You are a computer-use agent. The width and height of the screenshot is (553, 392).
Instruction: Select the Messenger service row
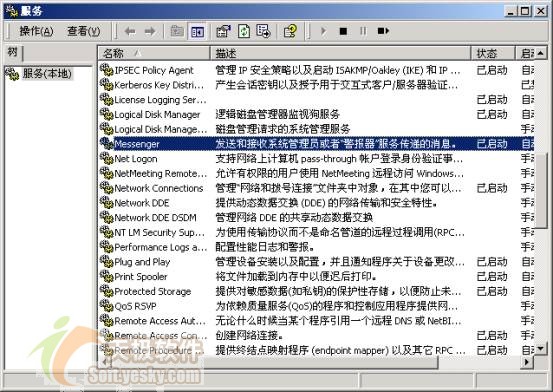[x=316, y=144]
